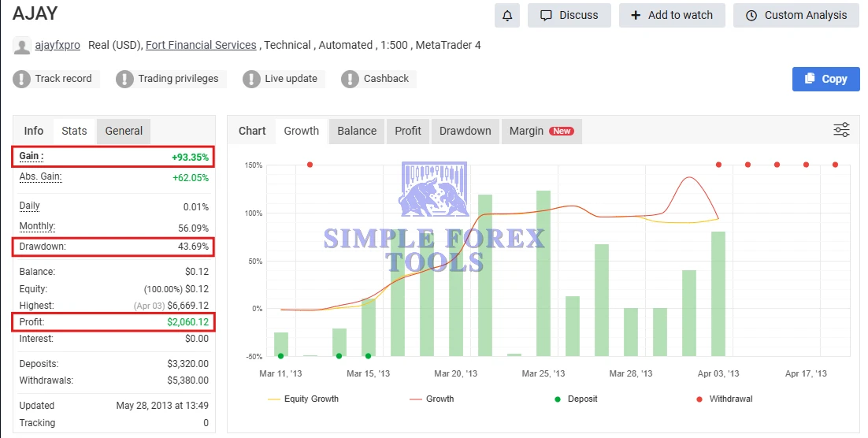868x438 pixels.
Task: Click the +93.35% gain value
Action: 190,158
